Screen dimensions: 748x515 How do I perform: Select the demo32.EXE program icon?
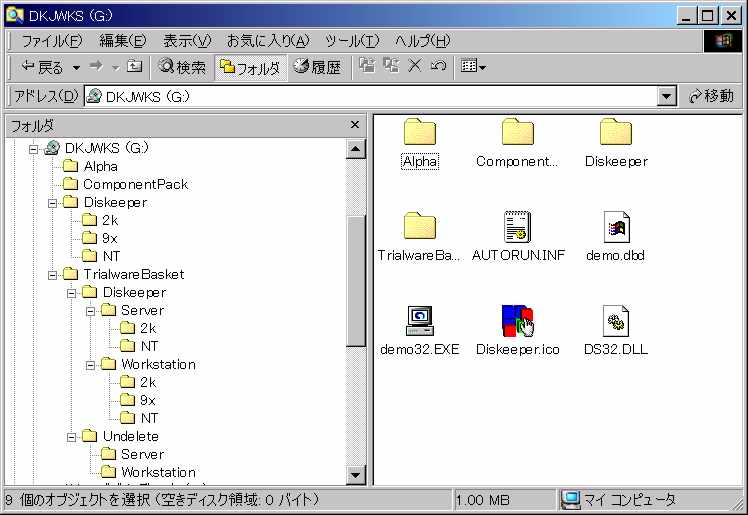[420, 320]
